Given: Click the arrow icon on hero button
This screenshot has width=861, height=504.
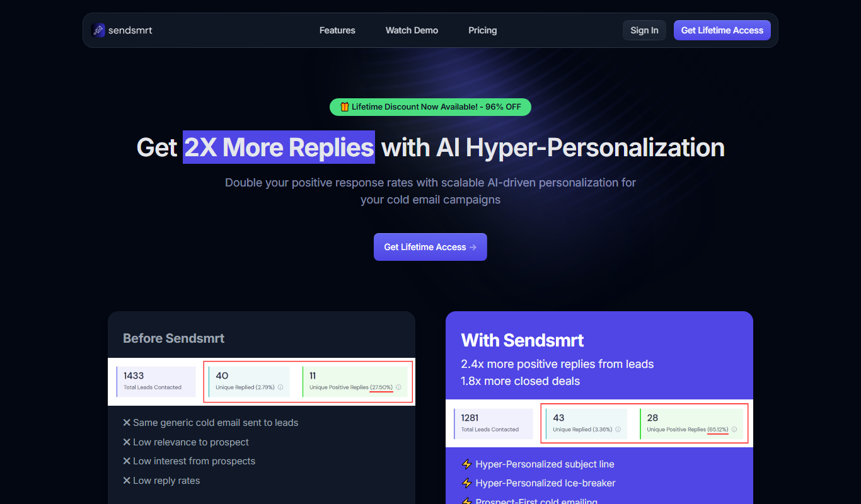Looking at the screenshot, I should tap(473, 247).
